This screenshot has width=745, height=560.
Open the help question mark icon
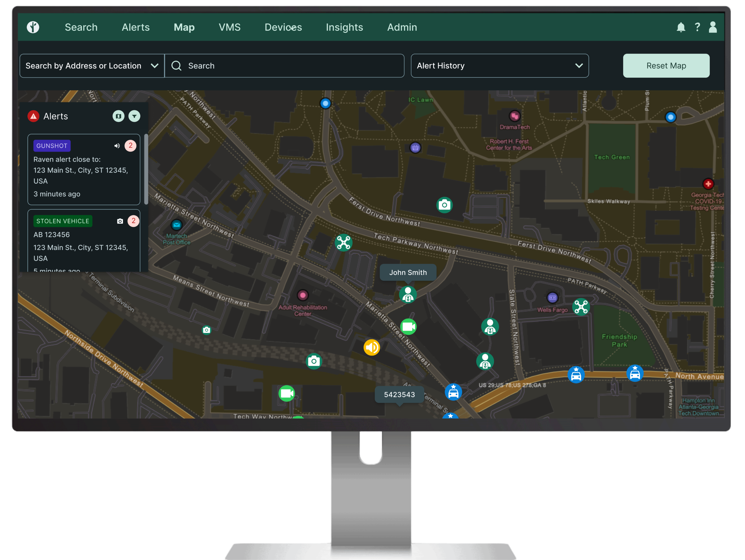click(697, 27)
